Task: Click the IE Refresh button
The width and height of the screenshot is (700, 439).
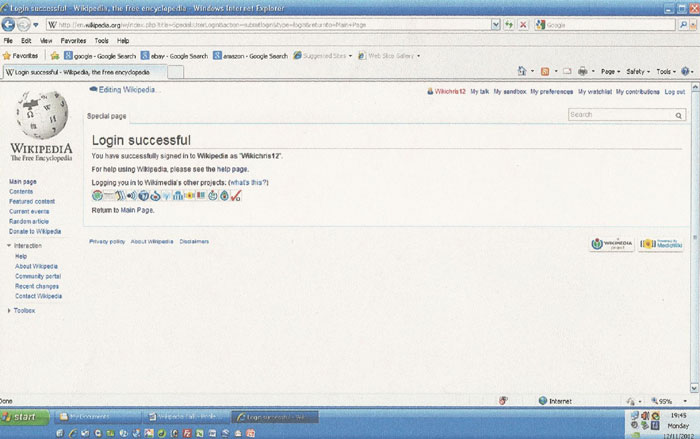Action: coord(510,23)
